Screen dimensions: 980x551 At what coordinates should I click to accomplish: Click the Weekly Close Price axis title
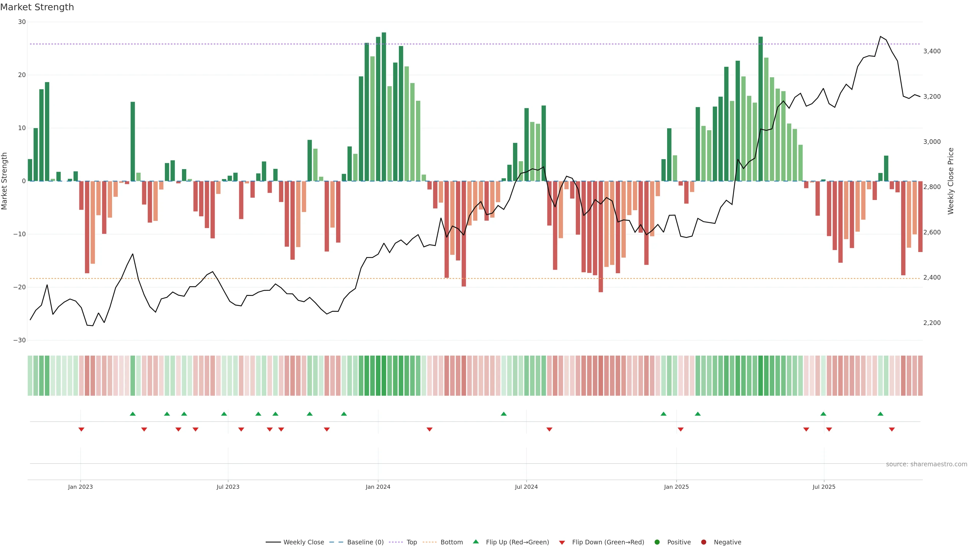[x=951, y=181]
